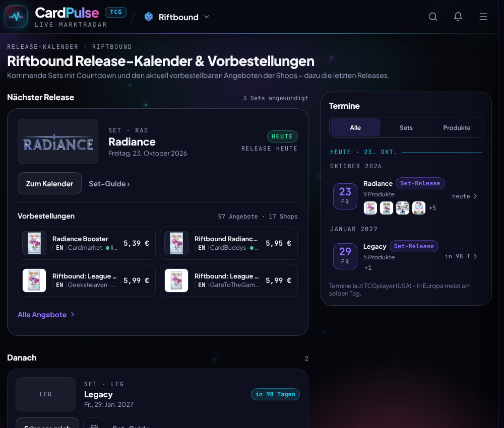Open the Radiance Booster Cardmarket offer card

(x=87, y=243)
